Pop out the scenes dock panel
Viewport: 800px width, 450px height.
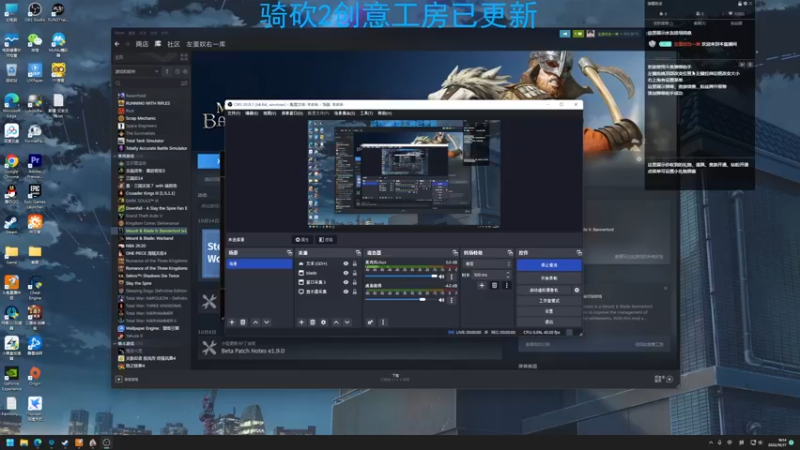[x=289, y=253]
